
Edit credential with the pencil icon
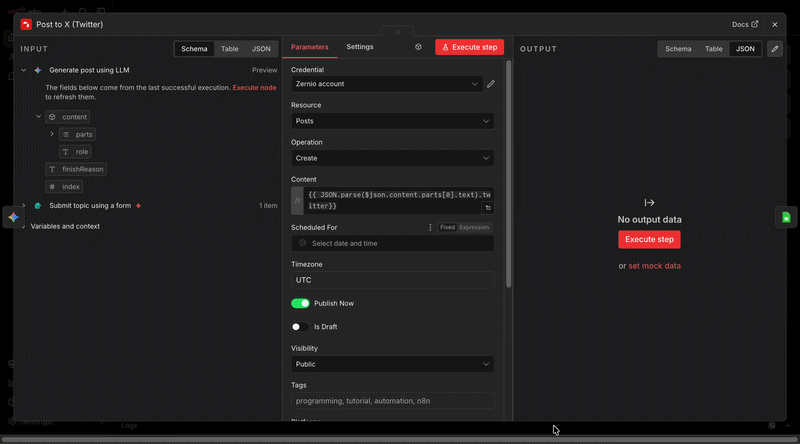491,84
